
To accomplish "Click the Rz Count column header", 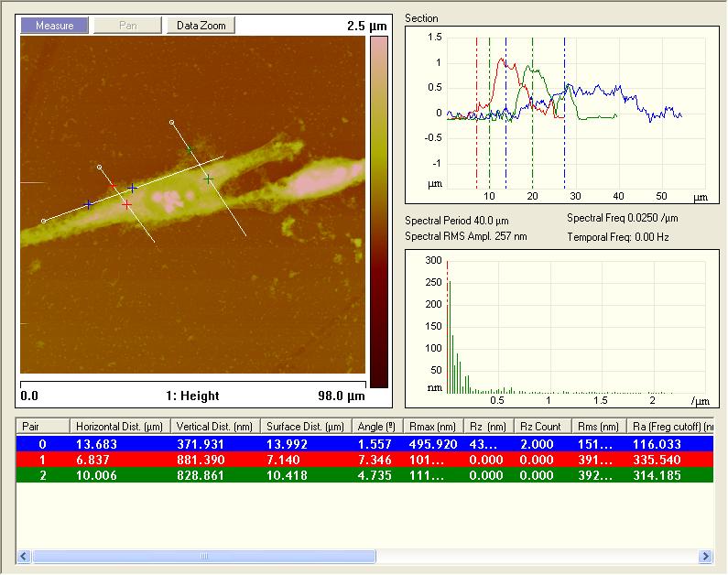I will (x=542, y=427).
